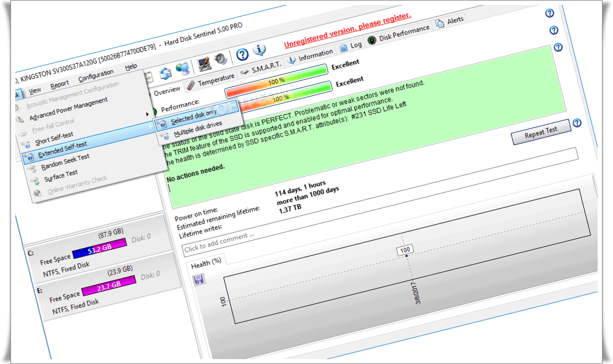Click the Online Warranty Check menu entry
Viewport: 613px width, 364px height.
click(x=77, y=184)
